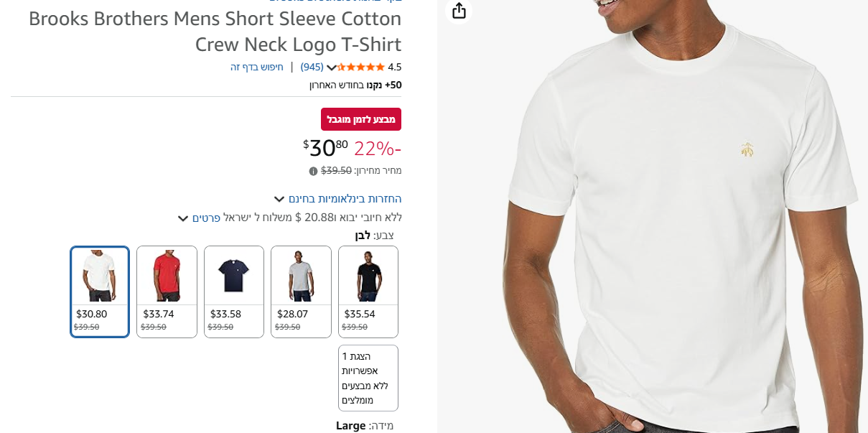This screenshot has width=868, height=433.
Task: Open the ratings breakdown chevron near stars
Action: [x=331, y=67]
